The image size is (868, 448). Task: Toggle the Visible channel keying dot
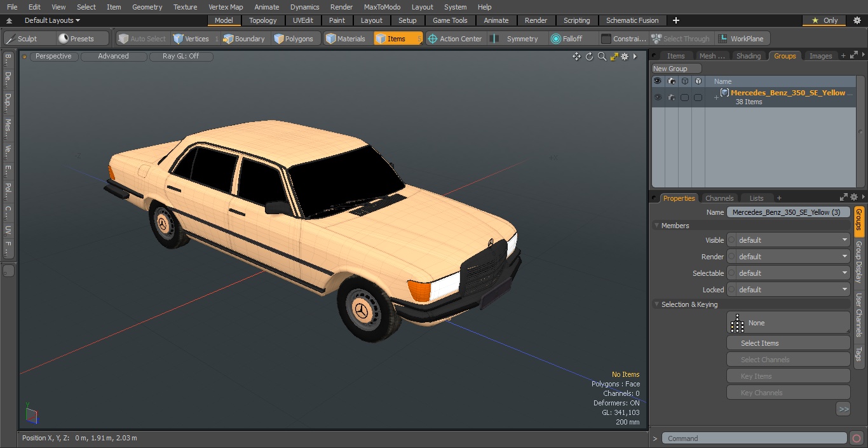coord(731,240)
